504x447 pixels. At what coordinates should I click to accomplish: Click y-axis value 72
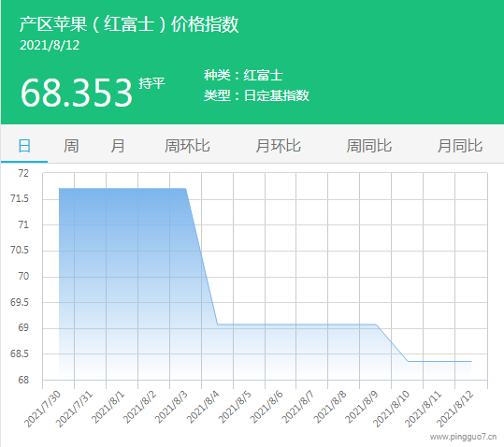pyautogui.click(x=23, y=173)
